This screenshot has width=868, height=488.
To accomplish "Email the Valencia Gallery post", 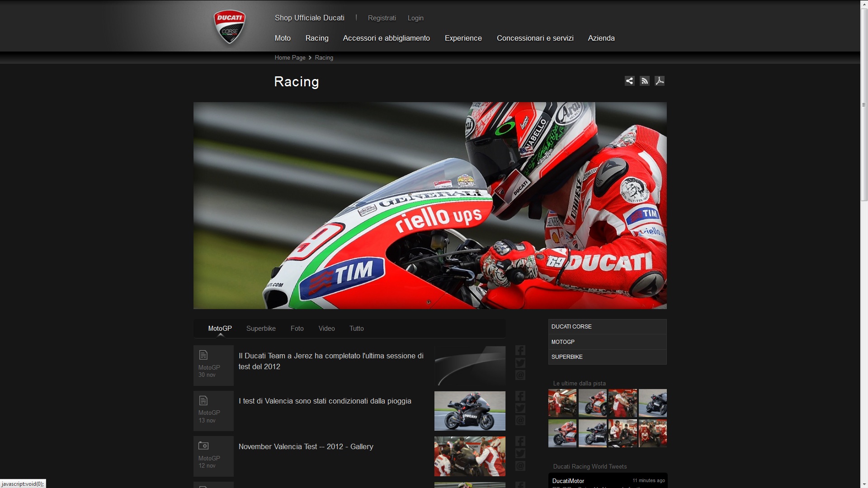I will point(520,466).
